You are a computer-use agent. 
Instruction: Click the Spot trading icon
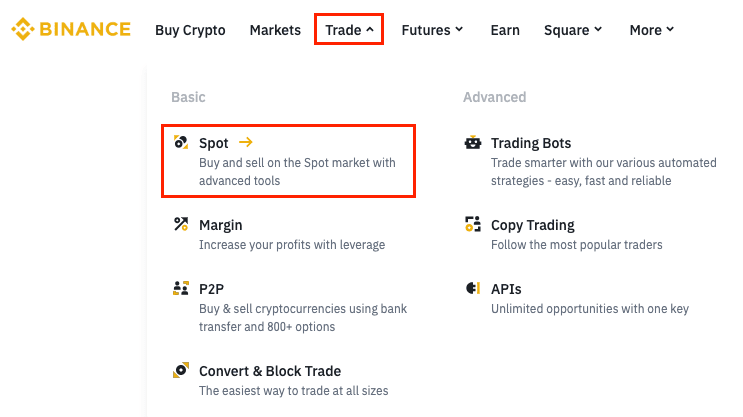click(x=181, y=143)
